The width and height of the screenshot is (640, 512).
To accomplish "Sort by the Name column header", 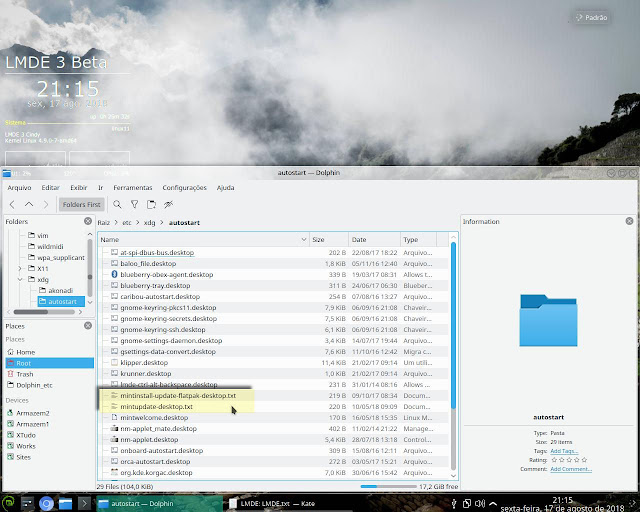I will [x=203, y=240].
